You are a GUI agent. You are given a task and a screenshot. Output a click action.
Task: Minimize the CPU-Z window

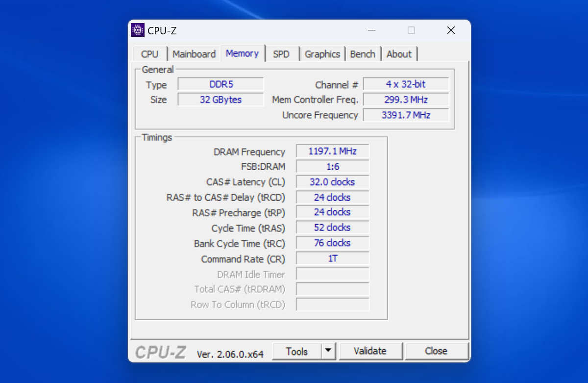pyautogui.click(x=372, y=30)
